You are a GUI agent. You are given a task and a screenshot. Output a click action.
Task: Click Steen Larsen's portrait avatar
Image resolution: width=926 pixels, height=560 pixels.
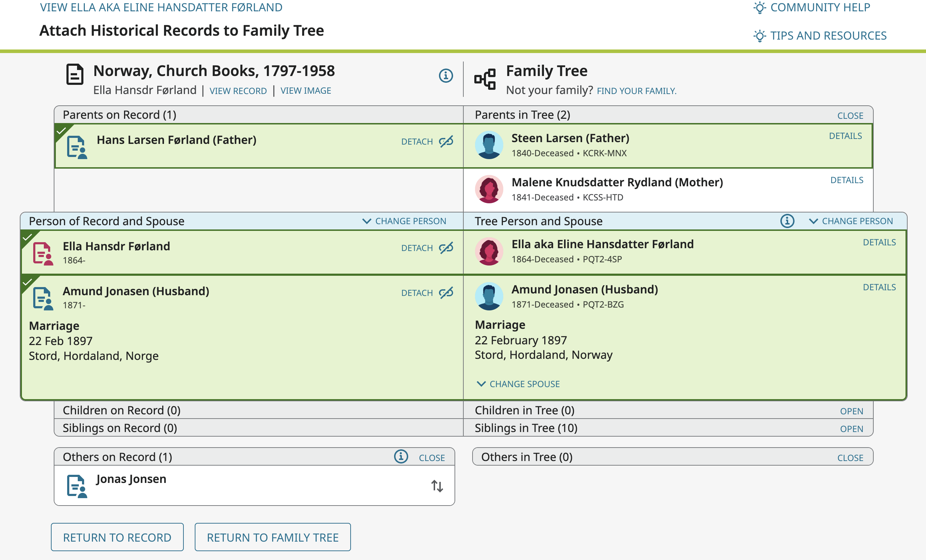pyautogui.click(x=489, y=145)
